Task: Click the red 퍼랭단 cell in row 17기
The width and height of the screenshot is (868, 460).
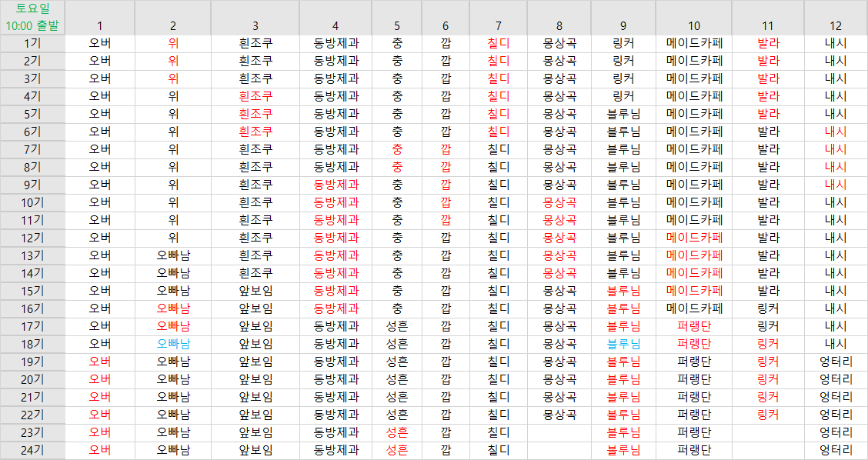Action: tap(694, 326)
